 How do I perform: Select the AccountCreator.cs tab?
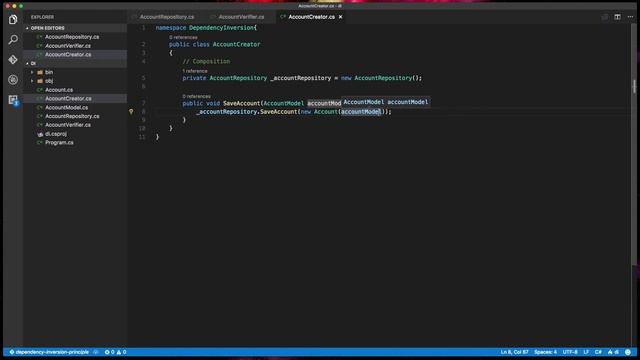311,17
